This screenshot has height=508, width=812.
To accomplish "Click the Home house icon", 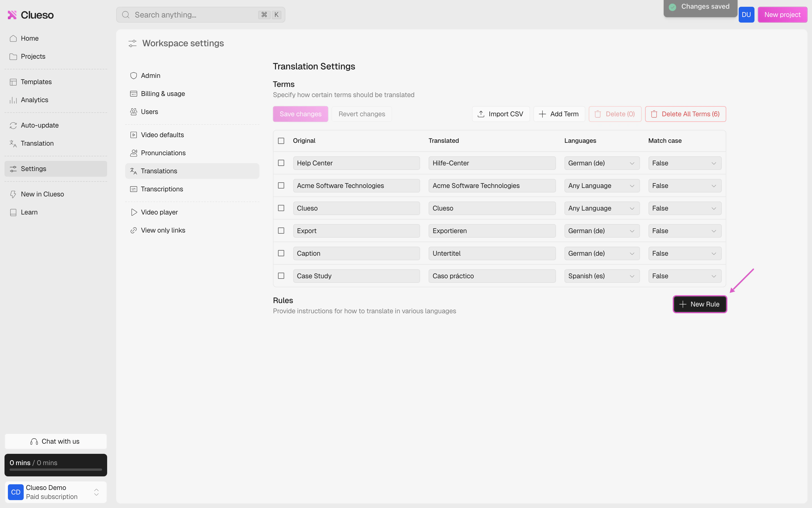I will point(13,38).
